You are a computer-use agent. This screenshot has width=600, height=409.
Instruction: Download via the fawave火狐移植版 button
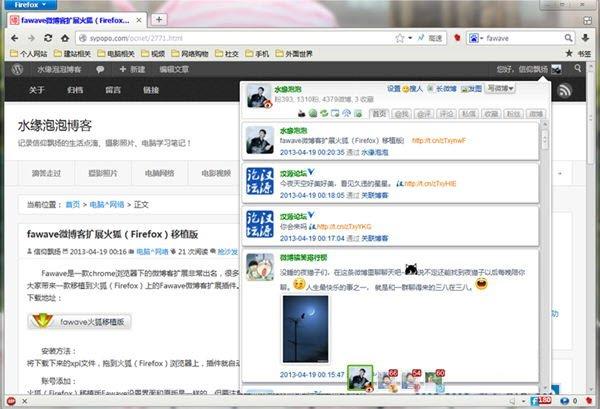[80, 321]
